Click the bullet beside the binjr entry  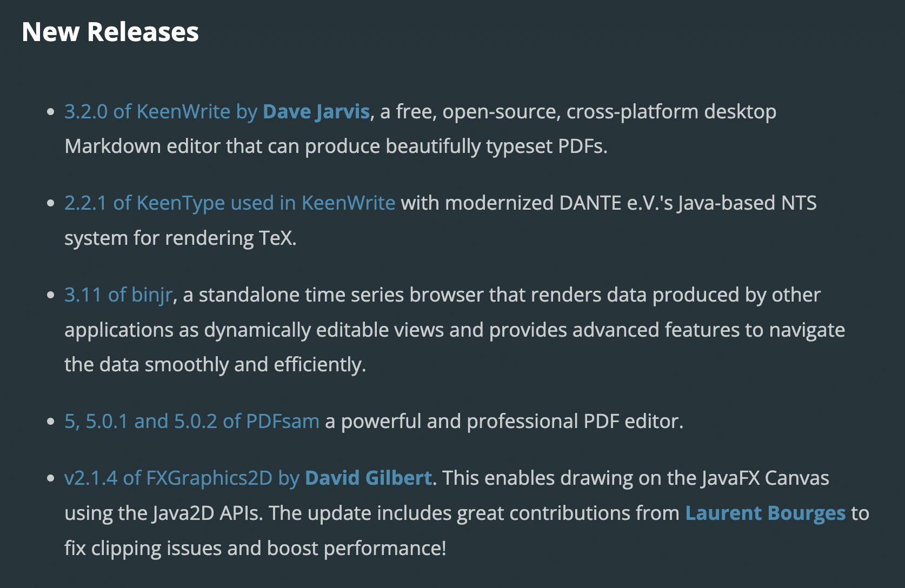pos(51,296)
